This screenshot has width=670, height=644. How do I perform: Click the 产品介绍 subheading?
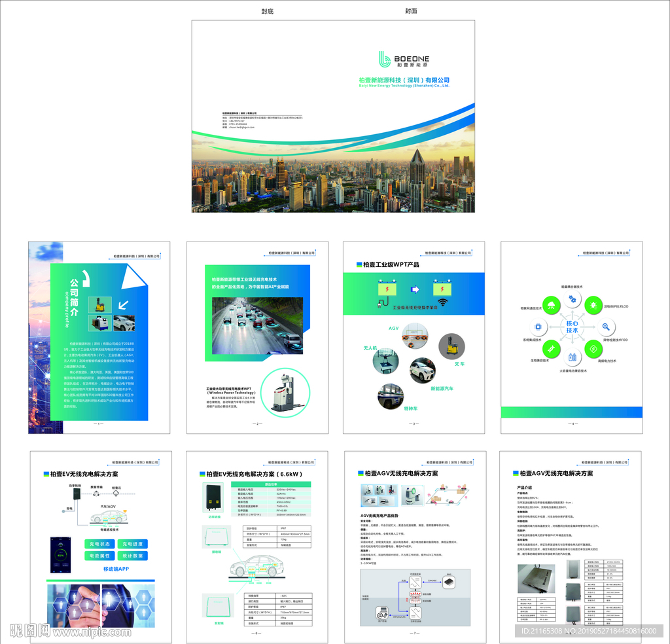tap(524, 487)
